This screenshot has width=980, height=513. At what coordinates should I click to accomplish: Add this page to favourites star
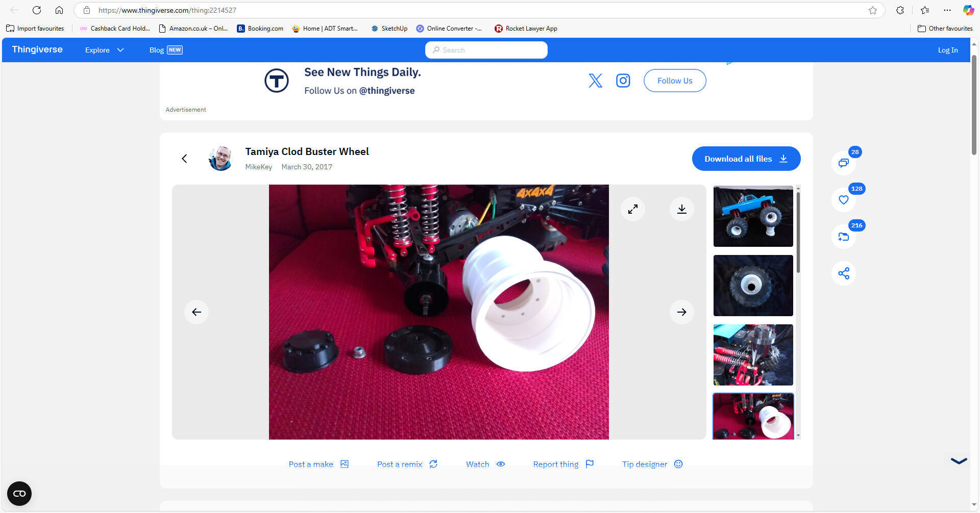(x=873, y=10)
